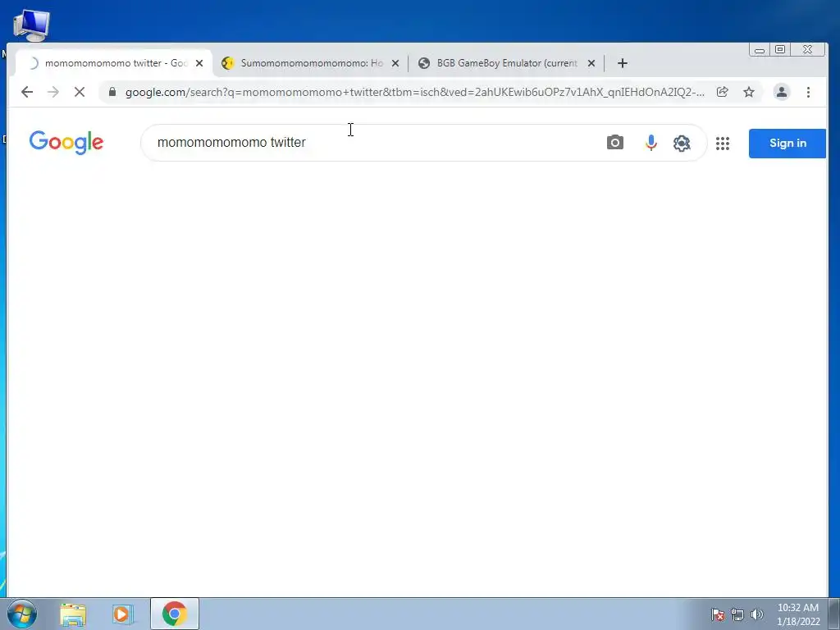Click the Computer desktop icon
840x630 pixels.
pyautogui.click(x=32, y=25)
